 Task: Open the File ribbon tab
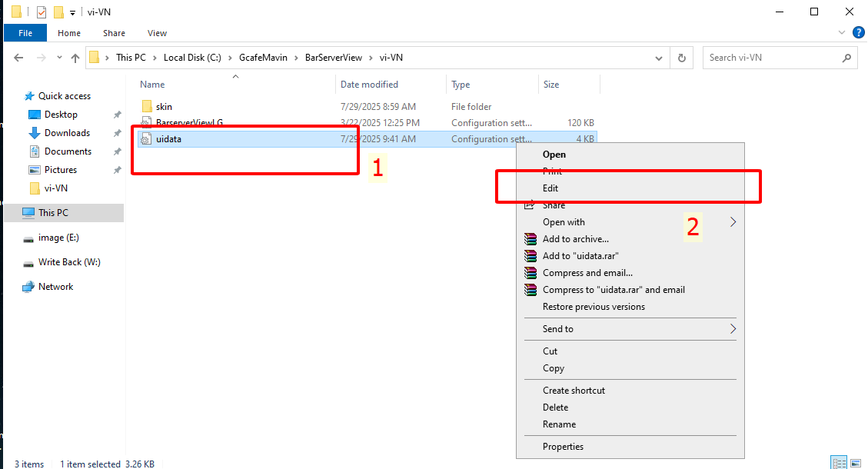(25, 33)
